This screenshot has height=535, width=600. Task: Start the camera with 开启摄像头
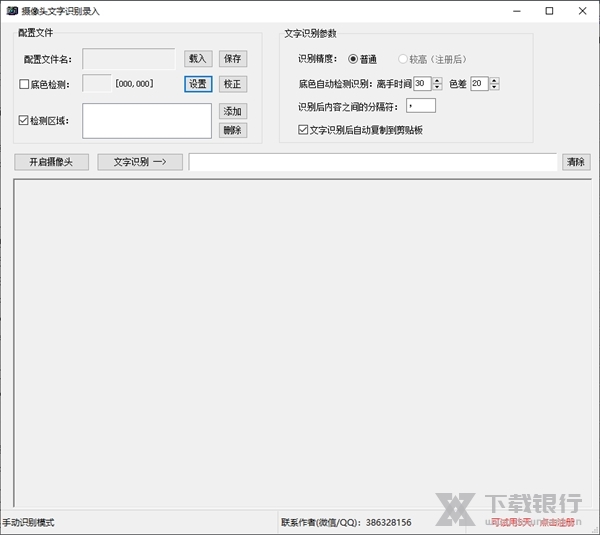click(x=51, y=162)
